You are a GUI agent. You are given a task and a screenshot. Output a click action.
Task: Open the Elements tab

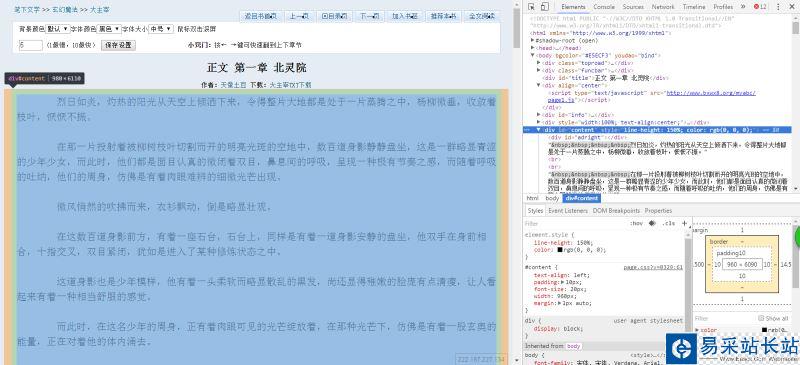click(x=573, y=7)
